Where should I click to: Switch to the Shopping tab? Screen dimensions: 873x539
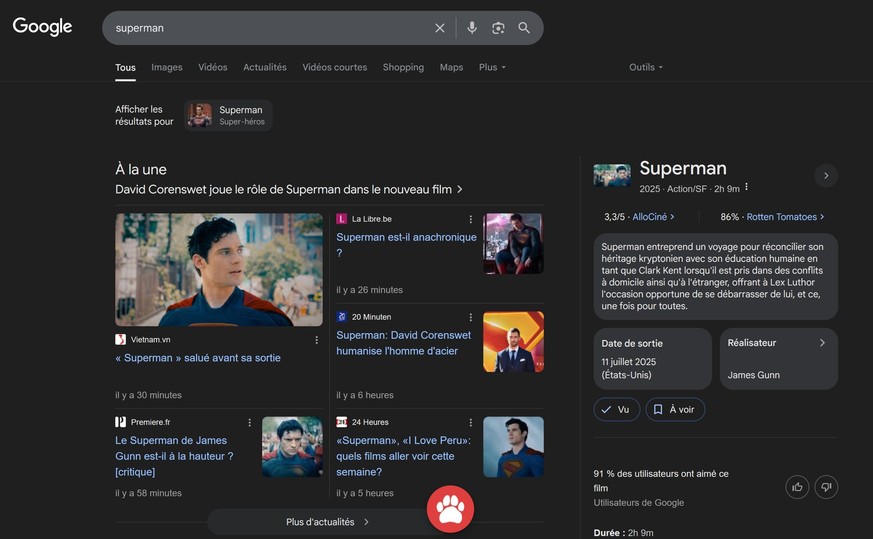[x=403, y=67]
